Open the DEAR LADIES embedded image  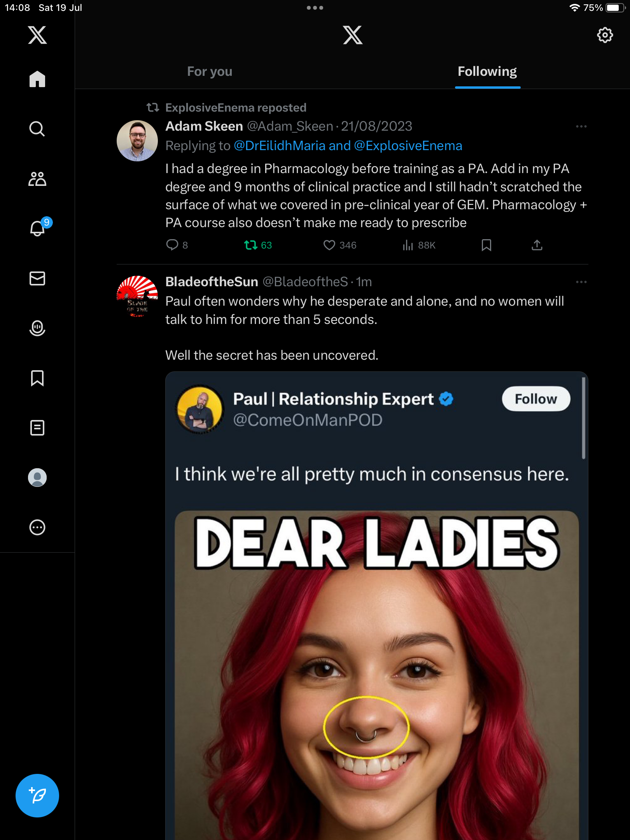pyautogui.click(x=376, y=675)
